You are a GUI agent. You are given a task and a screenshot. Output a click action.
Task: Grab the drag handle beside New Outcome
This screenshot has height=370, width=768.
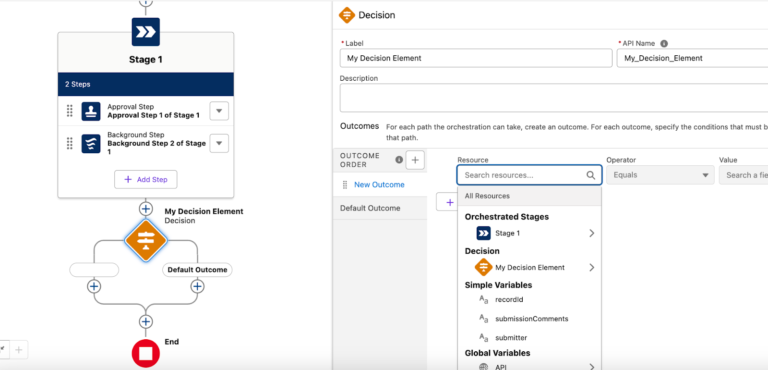[344, 185]
